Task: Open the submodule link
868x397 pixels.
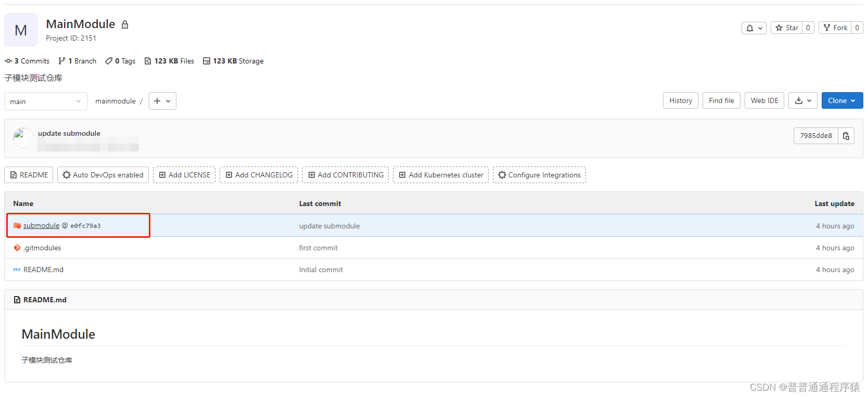Action: click(x=42, y=226)
